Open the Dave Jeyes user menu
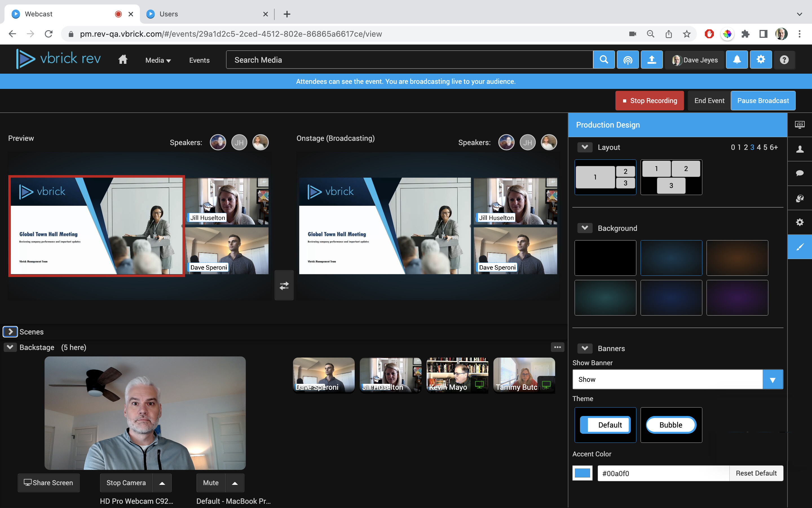The height and width of the screenshot is (508, 812). tap(694, 60)
